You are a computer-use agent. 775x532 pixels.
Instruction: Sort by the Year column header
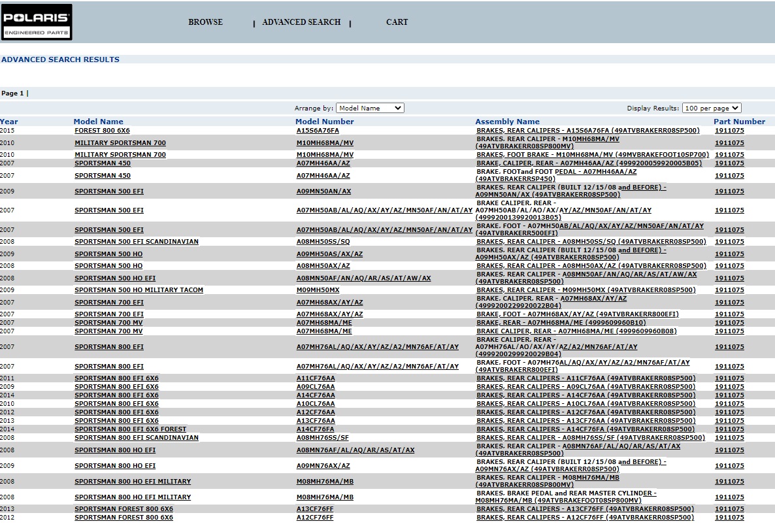tap(9, 122)
